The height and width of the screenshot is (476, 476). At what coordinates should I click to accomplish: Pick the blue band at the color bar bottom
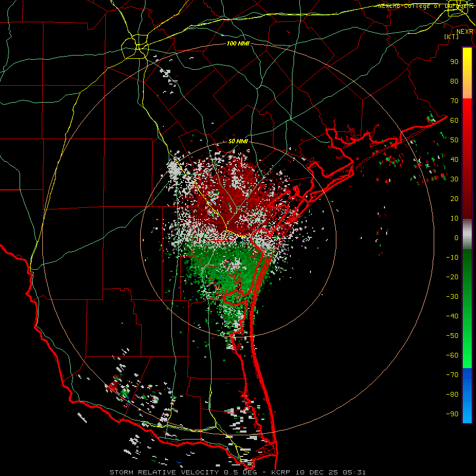pyautogui.click(x=467, y=396)
